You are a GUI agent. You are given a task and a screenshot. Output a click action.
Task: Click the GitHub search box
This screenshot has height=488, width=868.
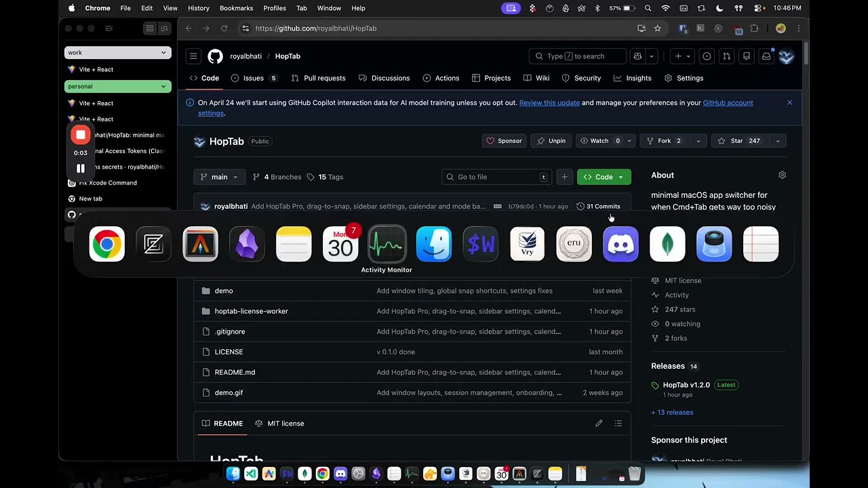[577, 56]
